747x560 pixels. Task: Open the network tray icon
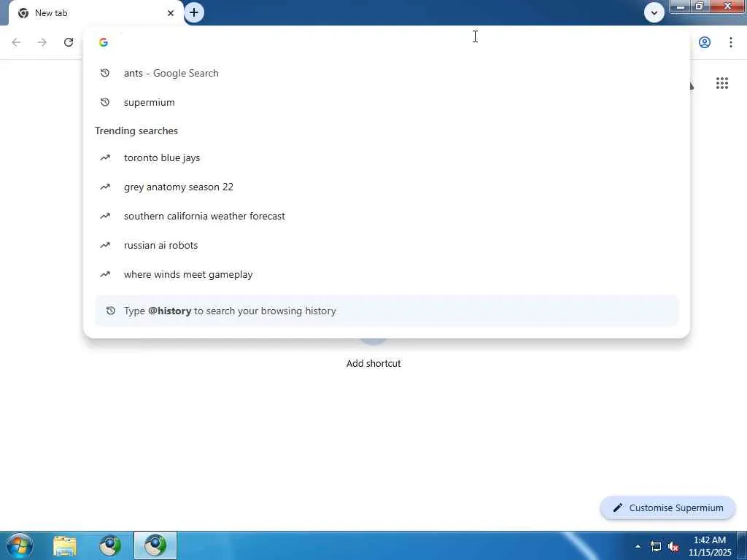(656, 547)
